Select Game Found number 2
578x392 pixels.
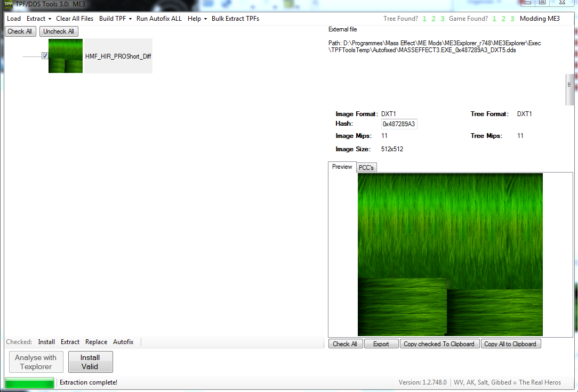tap(503, 19)
